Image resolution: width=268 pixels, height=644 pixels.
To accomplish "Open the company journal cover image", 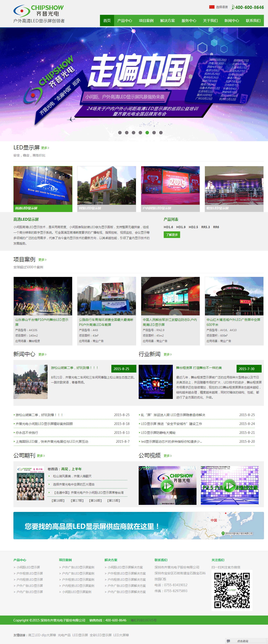I will (x=30, y=483).
